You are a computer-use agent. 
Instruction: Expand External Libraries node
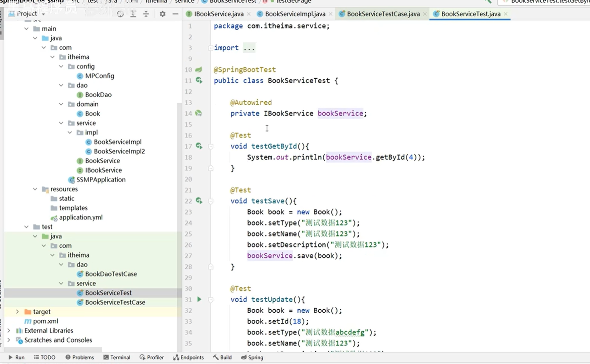(x=9, y=330)
